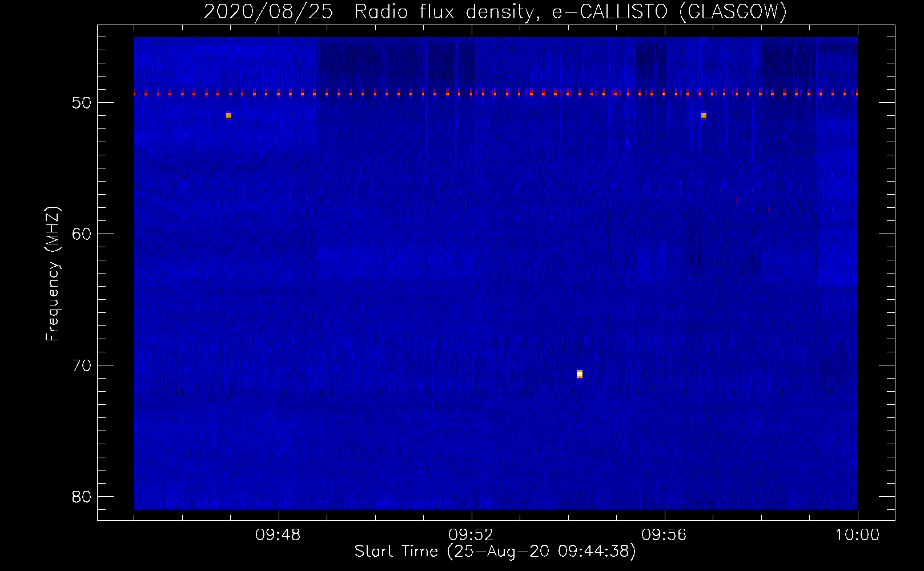The image size is (924, 571).
Task: Click the 09:52 time tick label
Action: point(471,535)
